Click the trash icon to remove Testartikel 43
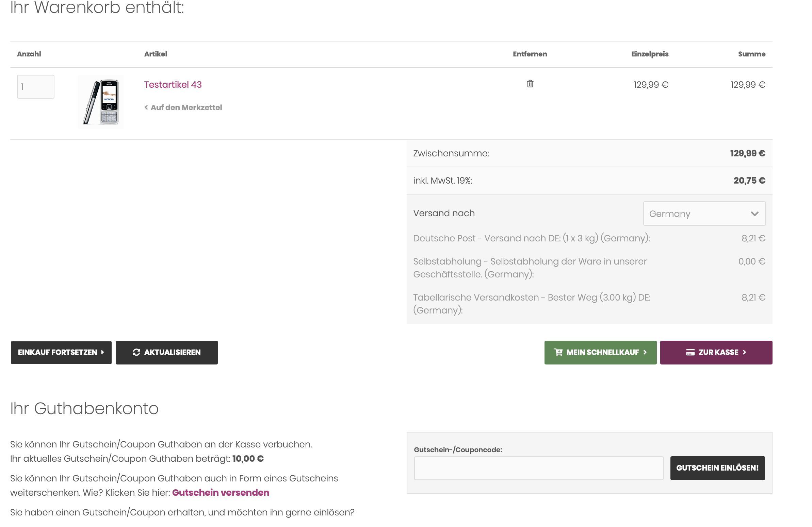The height and width of the screenshot is (527, 812). (x=530, y=84)
